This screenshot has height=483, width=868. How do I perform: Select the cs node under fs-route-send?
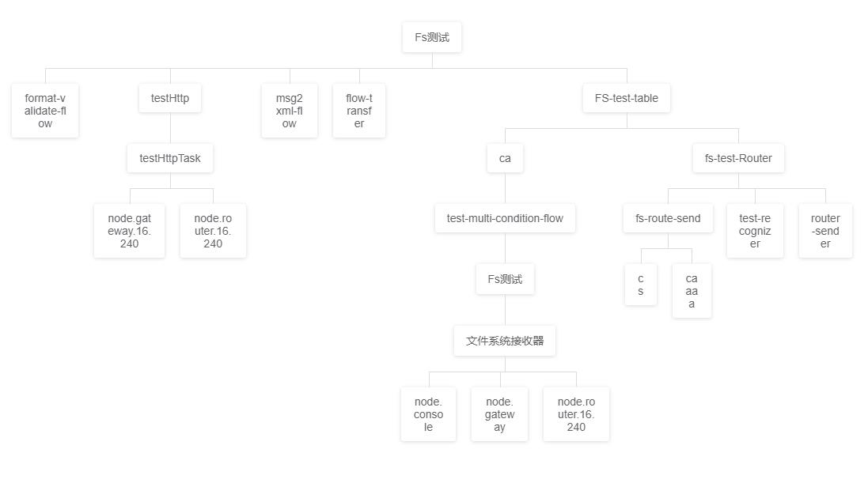pyautogui.click(x=640, y=285)
